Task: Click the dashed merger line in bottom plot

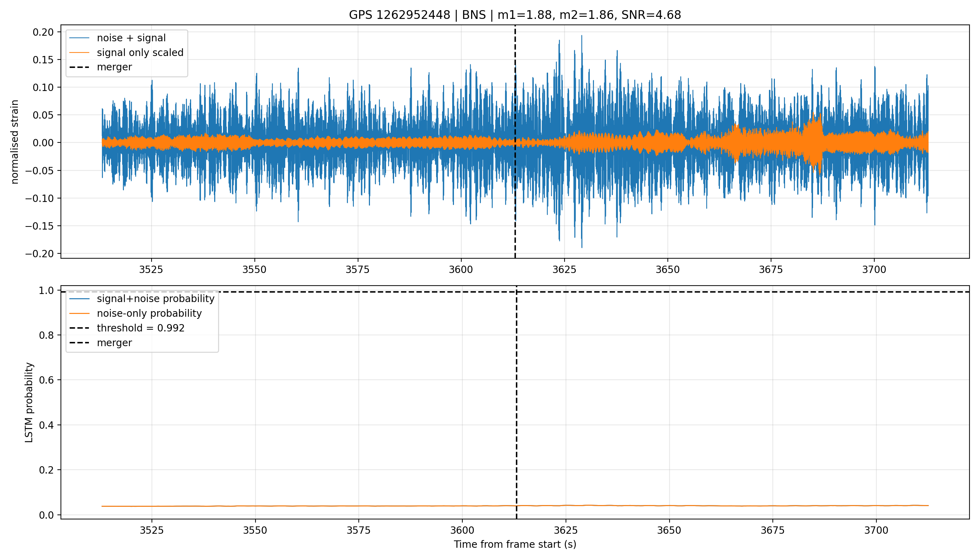Action: tap(516, 402)
